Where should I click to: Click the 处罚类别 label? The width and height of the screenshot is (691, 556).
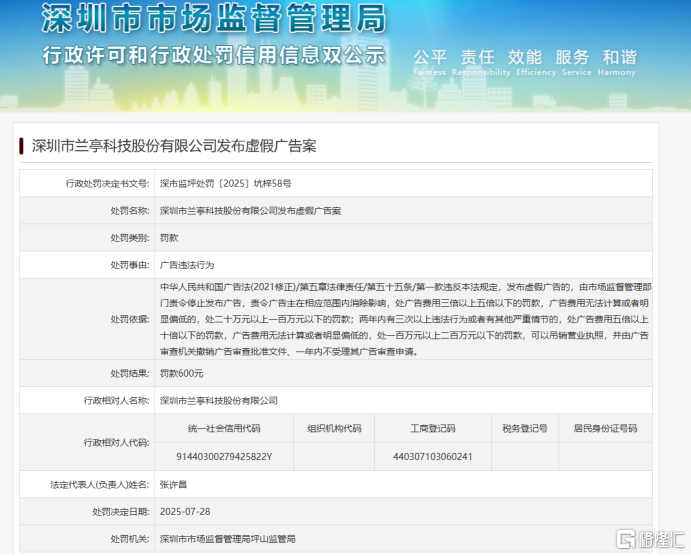pyautogui.click(x=130, y=238)
